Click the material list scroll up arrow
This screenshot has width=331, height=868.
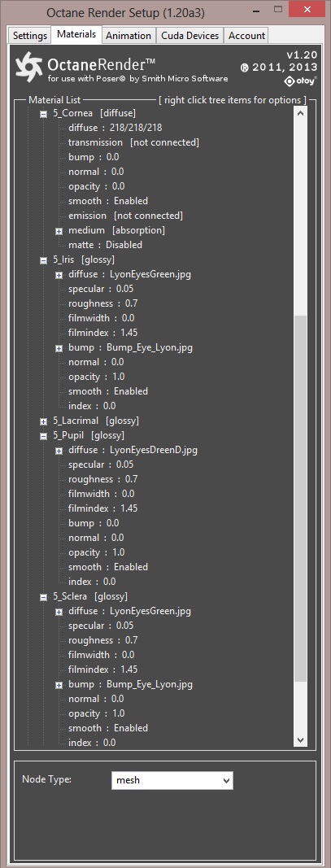point(300,113)
